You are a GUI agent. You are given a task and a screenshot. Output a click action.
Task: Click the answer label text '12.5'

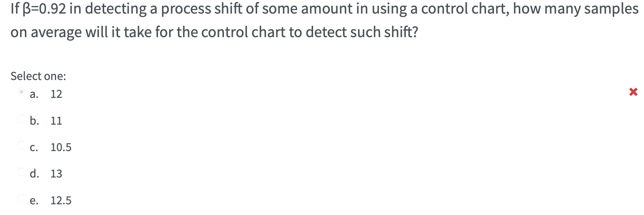(x=61, y=200)
